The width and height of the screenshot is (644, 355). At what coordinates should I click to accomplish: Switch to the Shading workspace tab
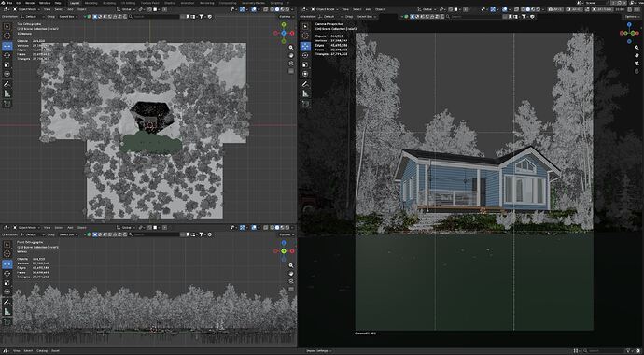tap(170, 3)
